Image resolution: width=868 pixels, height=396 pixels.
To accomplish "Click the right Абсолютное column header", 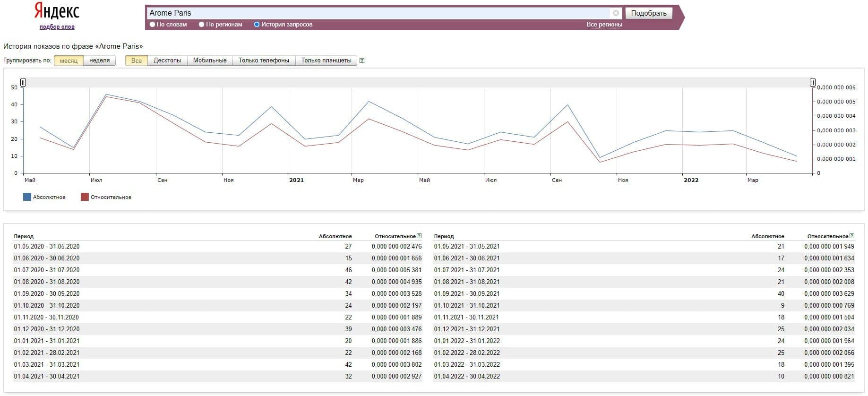I will [x=768, y=236].
